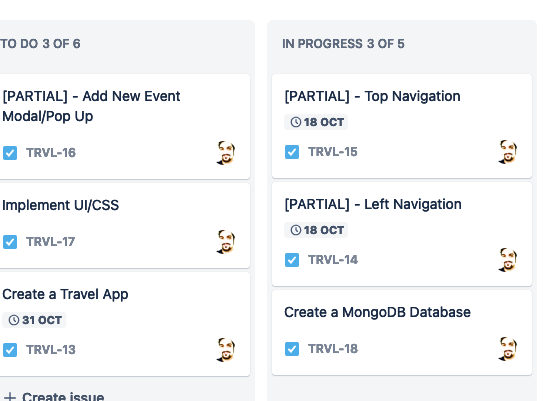Click the assignee avatar on TRVL-14
The width and height of the screenshot is (548, 401).
coord(507,260)
